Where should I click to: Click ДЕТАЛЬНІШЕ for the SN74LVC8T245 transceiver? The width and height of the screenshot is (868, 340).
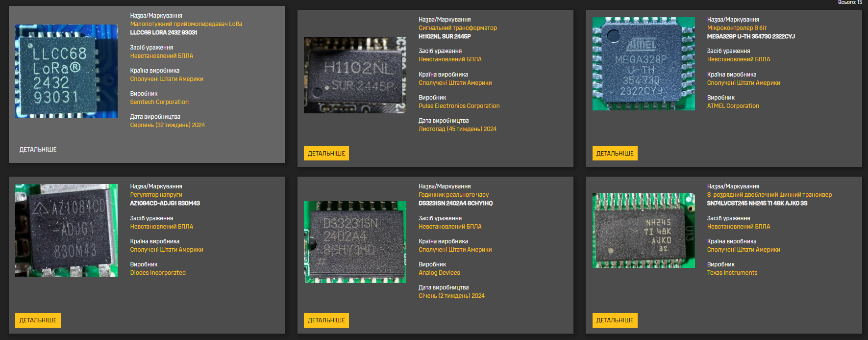pyautogui.click(x=615, y=320)
